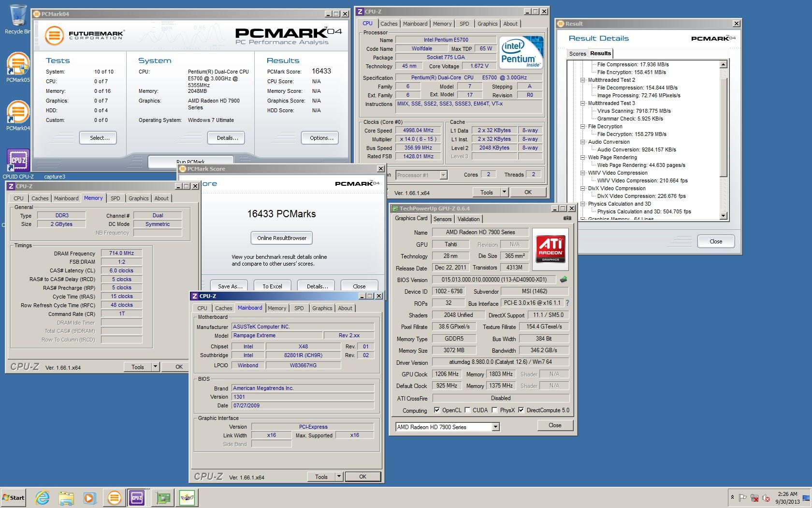Open Windows Explorer folder on taskbar

tap(66, 497)
